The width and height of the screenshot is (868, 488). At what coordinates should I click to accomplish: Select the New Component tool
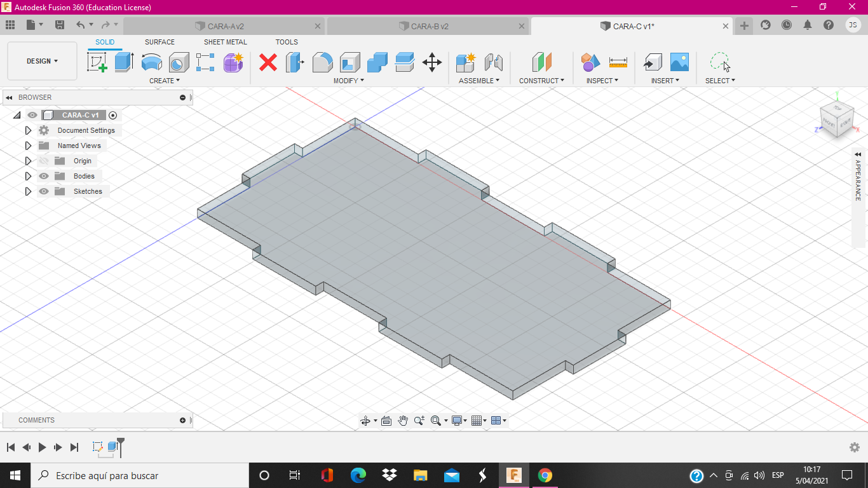(x=466, y=62)
